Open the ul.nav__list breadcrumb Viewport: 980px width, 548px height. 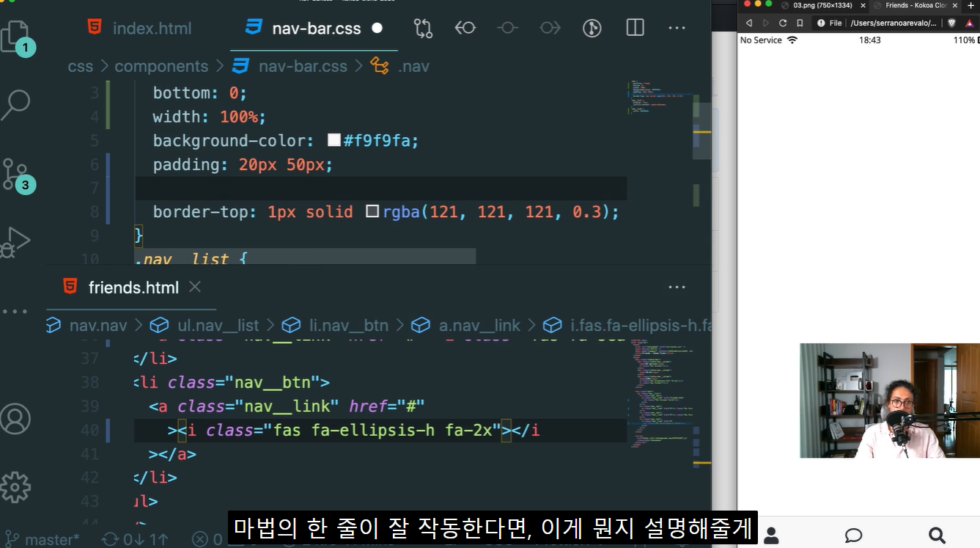coord(205,325)
